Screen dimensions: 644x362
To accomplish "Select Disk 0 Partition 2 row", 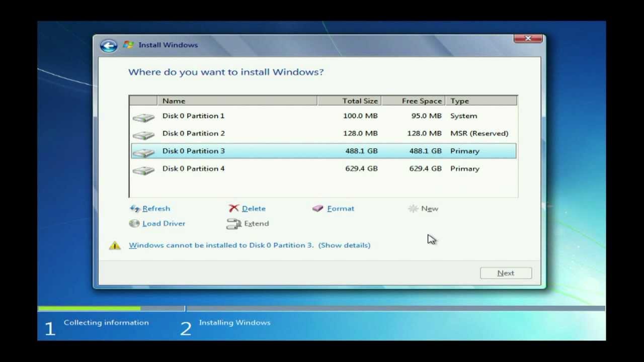I will coord(324,133).
